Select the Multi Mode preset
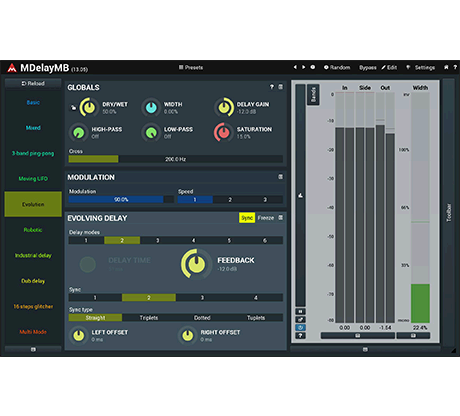 click(33, 332)
